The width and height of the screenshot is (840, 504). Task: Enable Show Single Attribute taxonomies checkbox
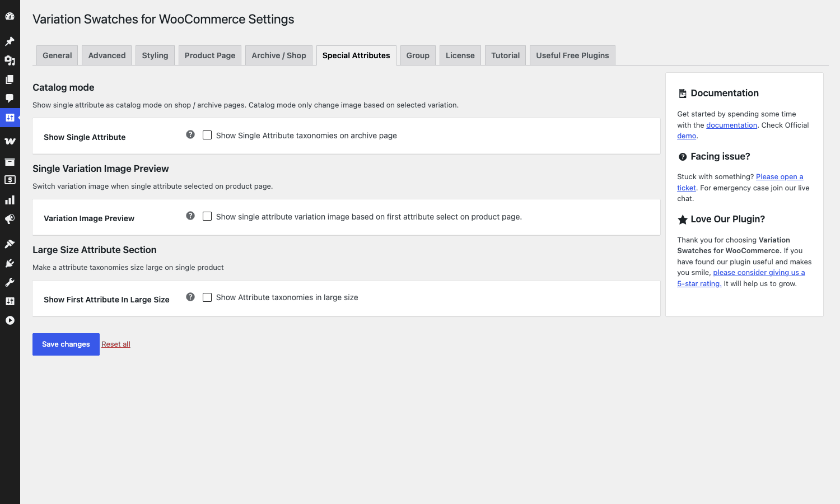[x=207, y=135]
